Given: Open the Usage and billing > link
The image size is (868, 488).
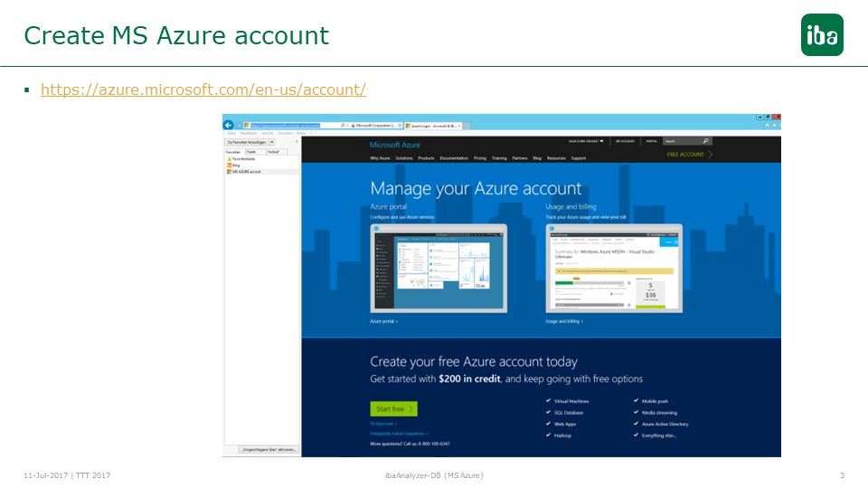Looking at the screenshot, I should point(564,321).
